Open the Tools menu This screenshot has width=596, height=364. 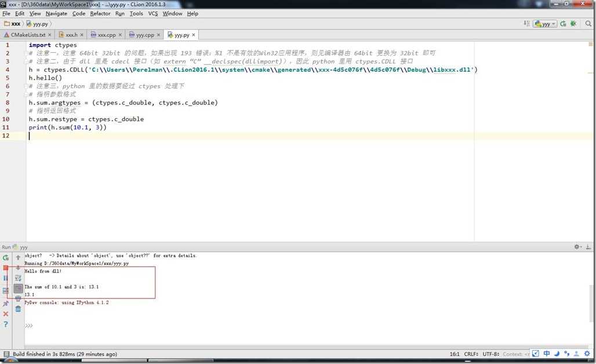(x=136, y=13)
